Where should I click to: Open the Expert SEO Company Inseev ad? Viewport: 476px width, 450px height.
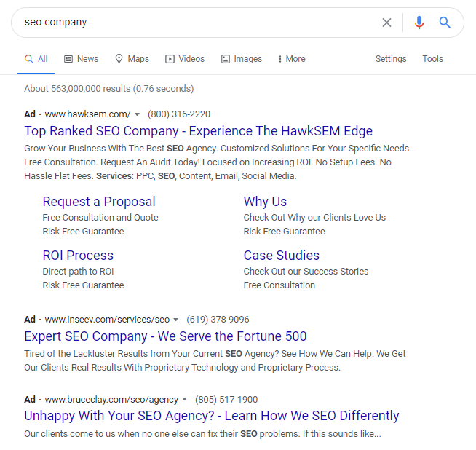click(165, 336)
